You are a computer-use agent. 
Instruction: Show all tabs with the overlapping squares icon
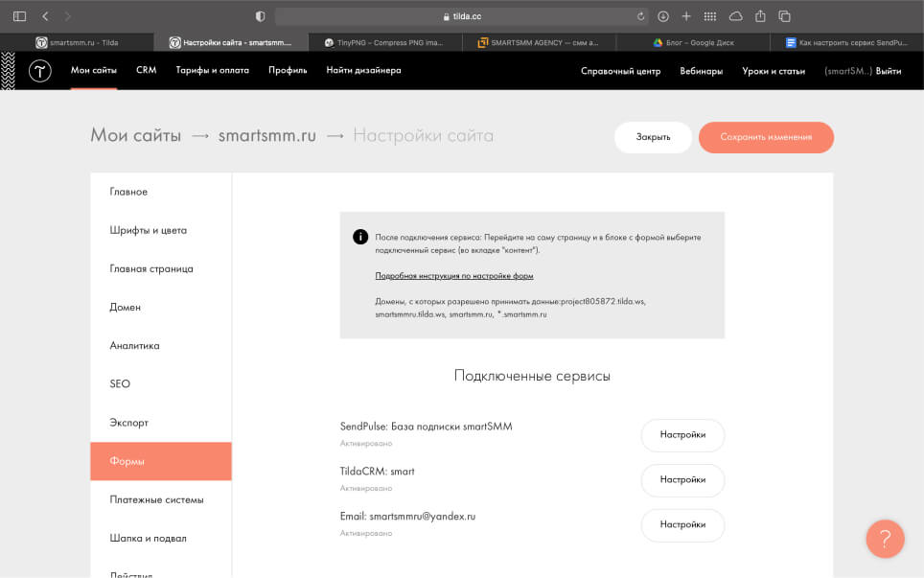pyautogui.click(x=784, y=16)
